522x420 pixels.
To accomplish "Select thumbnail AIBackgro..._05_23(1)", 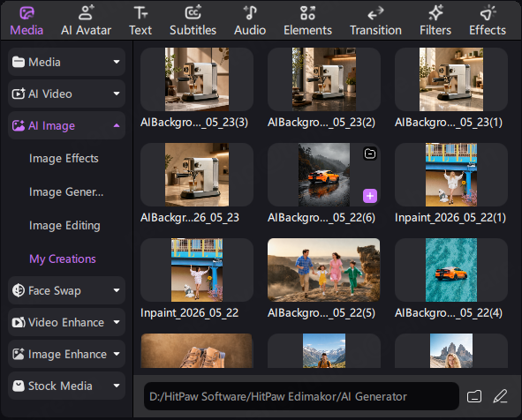I will [451, 79].
